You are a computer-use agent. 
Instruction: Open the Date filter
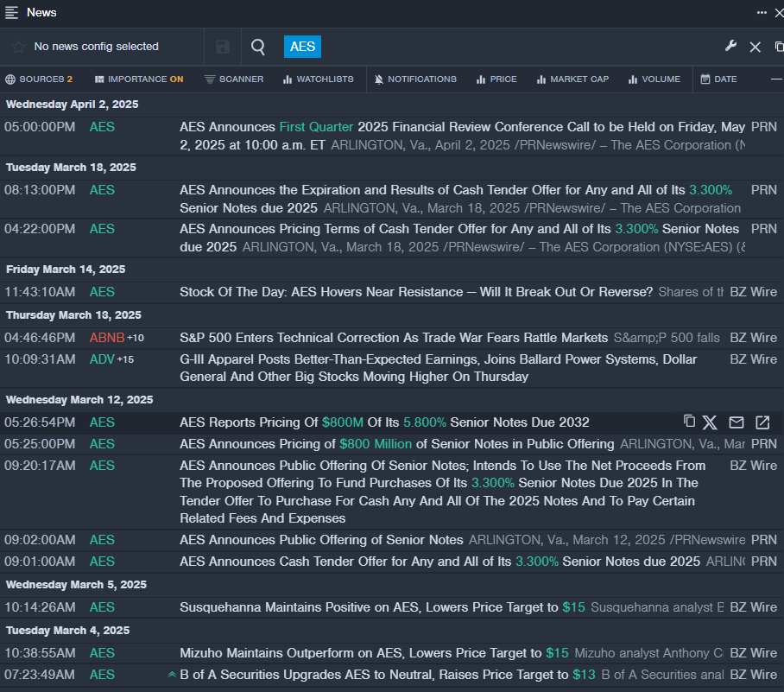click(x=718, y=79)
